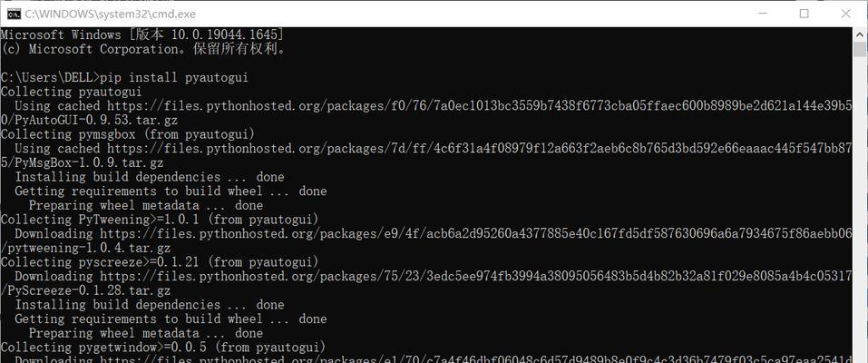Screen dimensions: 868x363
Task: Minimize the command prompt window
Action: pyautogui.click(x=762, y=14)
